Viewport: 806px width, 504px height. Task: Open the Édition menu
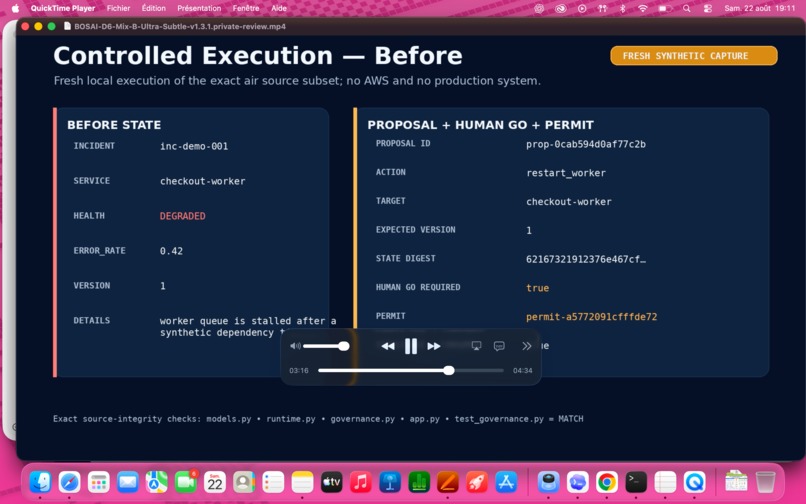[154, 8]
